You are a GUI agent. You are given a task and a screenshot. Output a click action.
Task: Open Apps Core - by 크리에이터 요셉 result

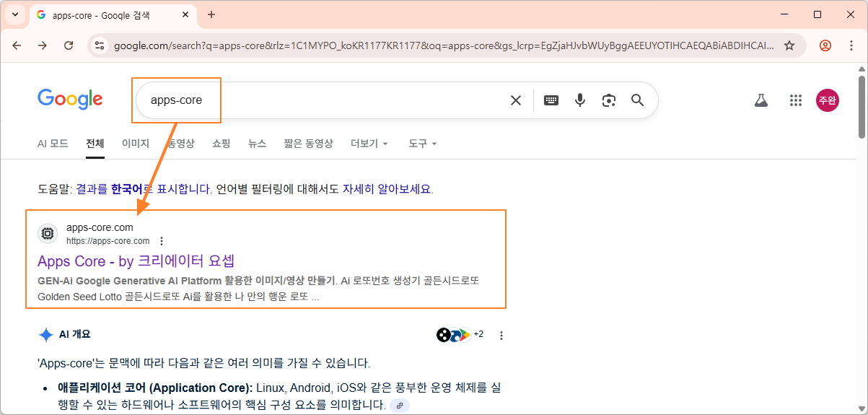coord(136,261)
